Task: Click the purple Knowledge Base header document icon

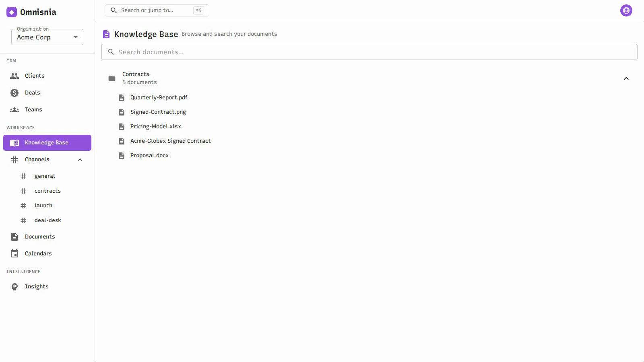Action: click(x=106, y=34)
